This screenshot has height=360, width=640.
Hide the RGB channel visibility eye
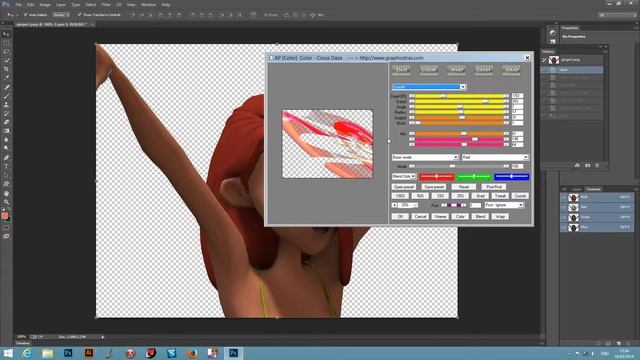tap(564, 197)
